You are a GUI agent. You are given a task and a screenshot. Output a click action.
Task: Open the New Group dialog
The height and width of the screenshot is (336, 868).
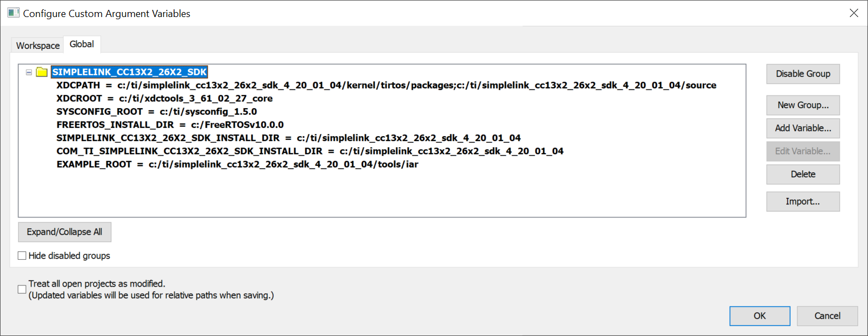pos(803,105)
